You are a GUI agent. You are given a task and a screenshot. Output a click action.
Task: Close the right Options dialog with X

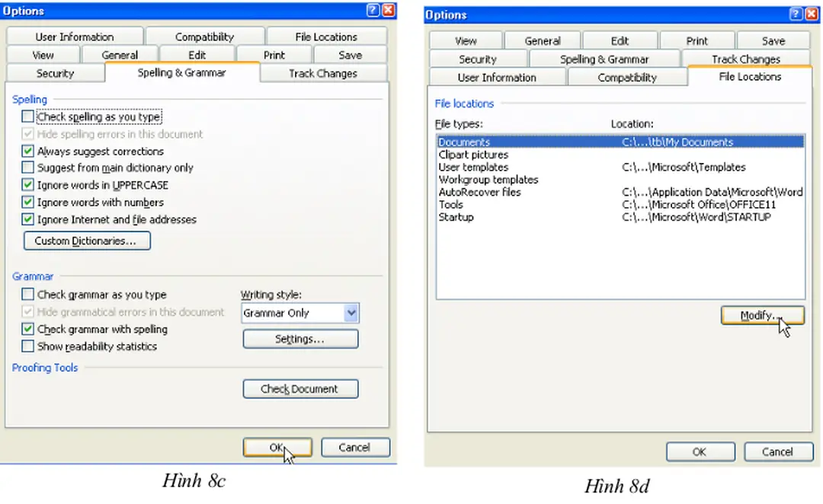[x=812, y=14]
